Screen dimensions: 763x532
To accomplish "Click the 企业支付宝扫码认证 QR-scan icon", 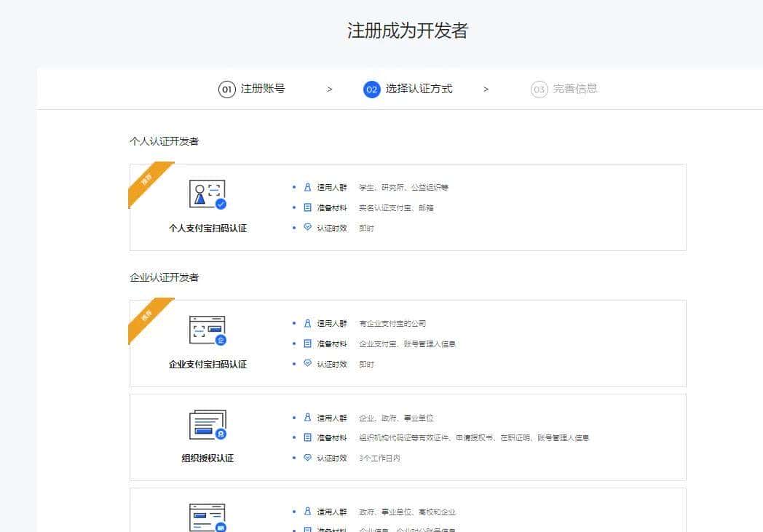I will coord(209,331).
